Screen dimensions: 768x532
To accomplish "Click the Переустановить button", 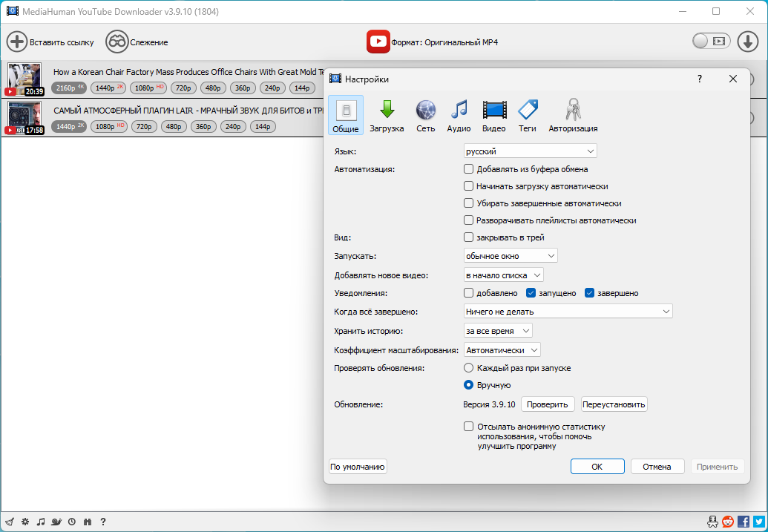I will coord(614,404).
